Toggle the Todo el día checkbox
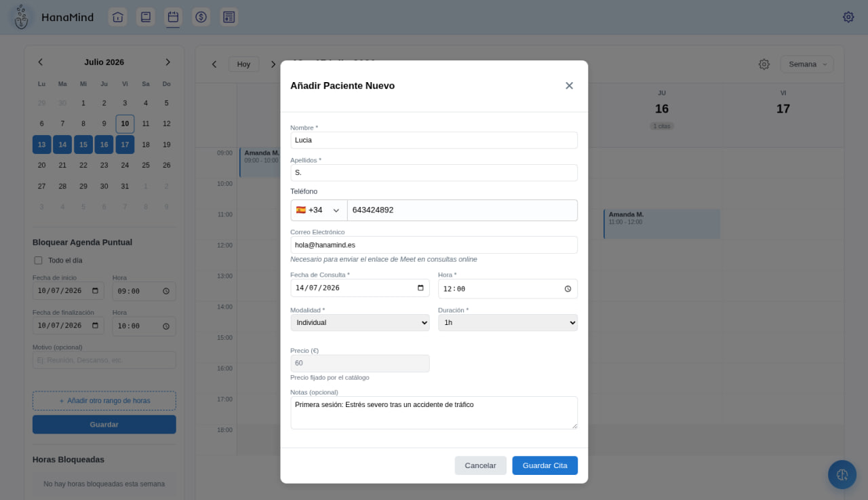 (38, 261)
